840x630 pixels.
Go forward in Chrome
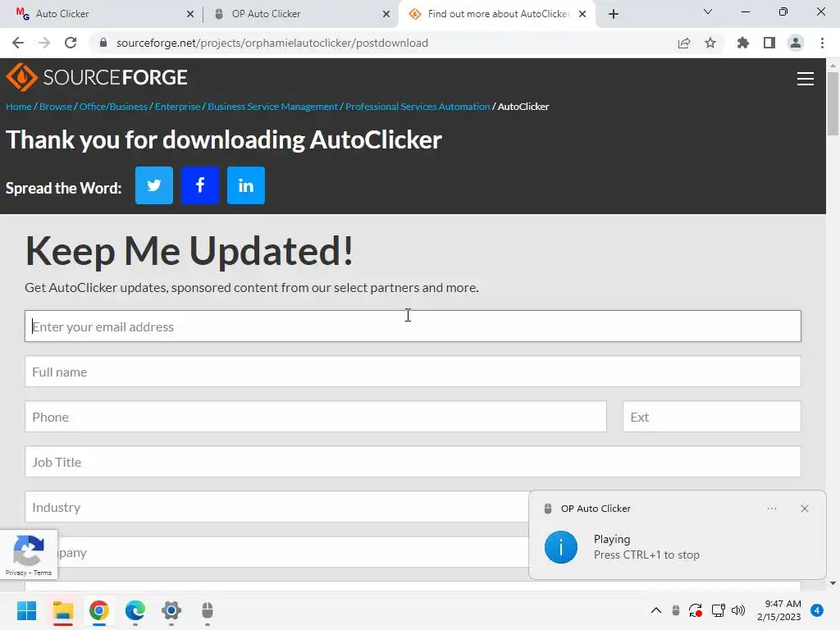pyautogui.click(x=44, y=43)
